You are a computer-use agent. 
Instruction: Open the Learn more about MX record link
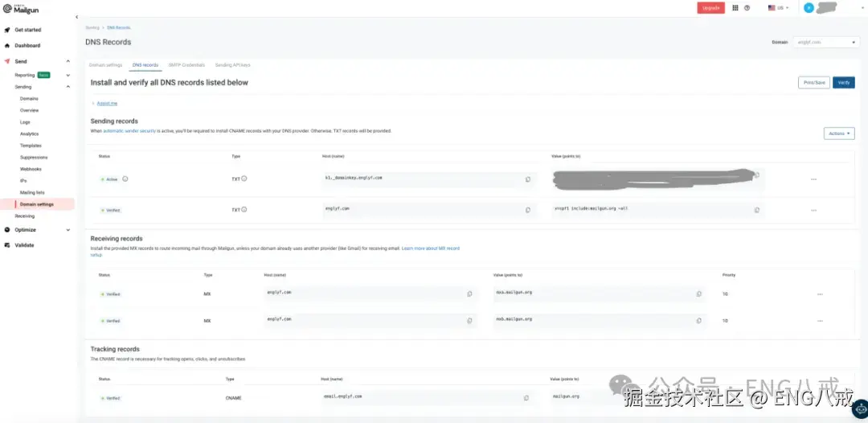pyautogui.click(x=430, y=248)
